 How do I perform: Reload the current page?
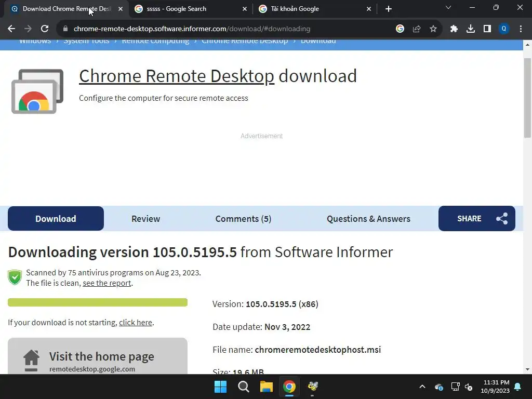(x=45, y=29)
